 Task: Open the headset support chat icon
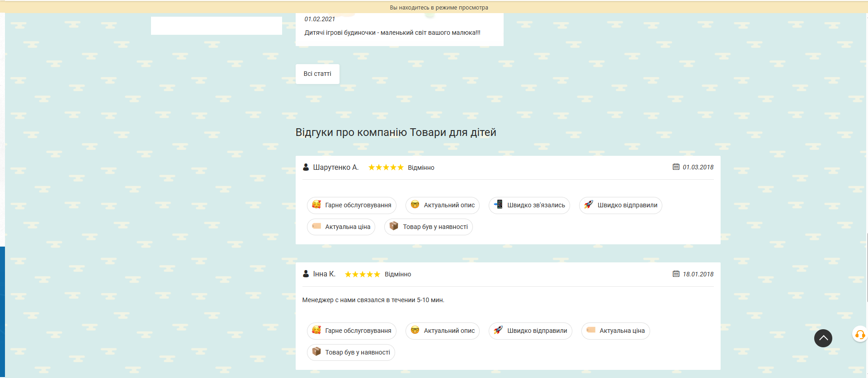point(859,335)
